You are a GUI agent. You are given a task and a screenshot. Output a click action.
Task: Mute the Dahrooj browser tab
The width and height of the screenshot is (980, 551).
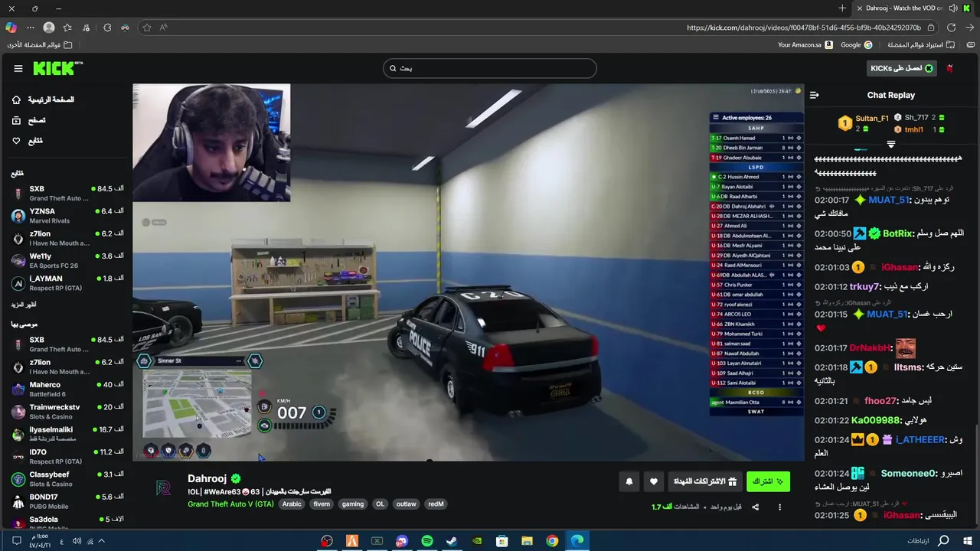coord(953,8)
